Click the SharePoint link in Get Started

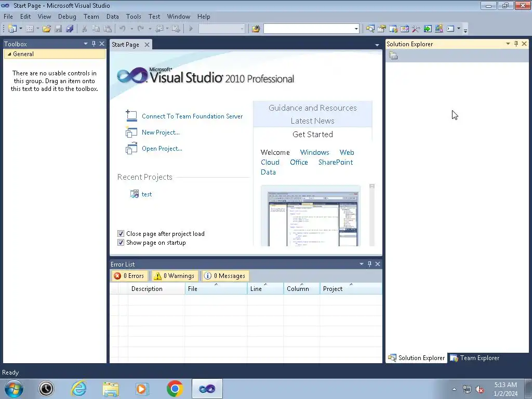(336, 162)
